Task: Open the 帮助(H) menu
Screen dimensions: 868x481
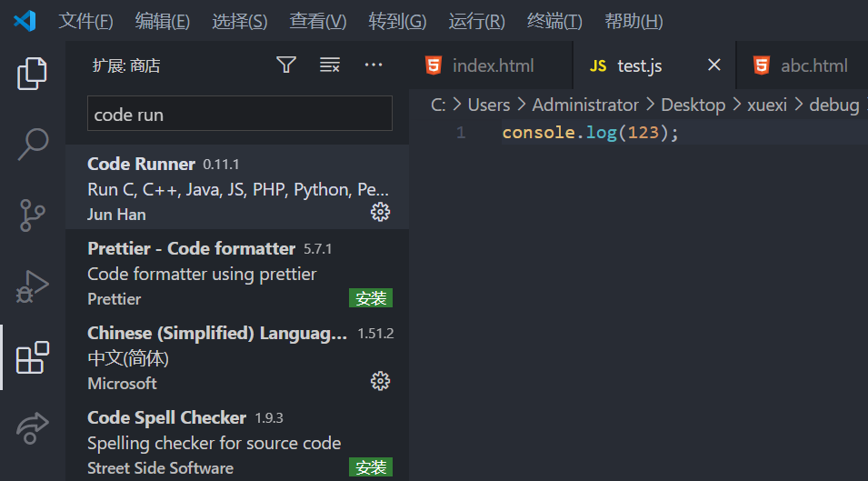Action: coord(634,21)
